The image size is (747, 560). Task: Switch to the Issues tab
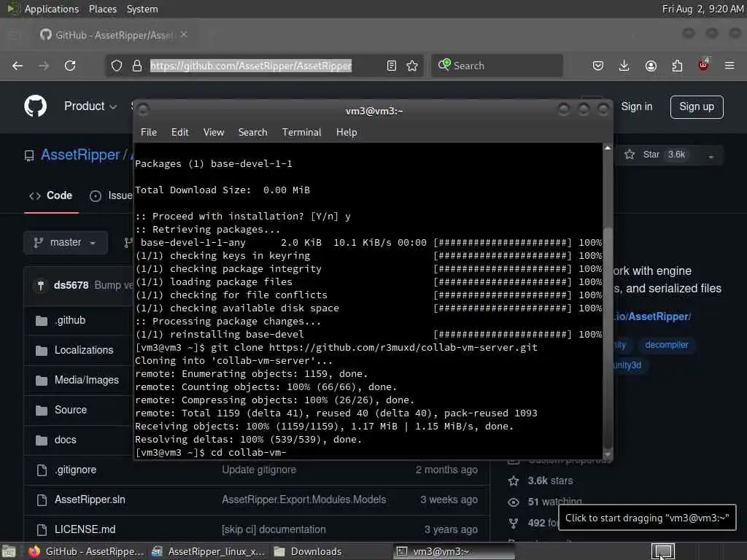(111, 195)
